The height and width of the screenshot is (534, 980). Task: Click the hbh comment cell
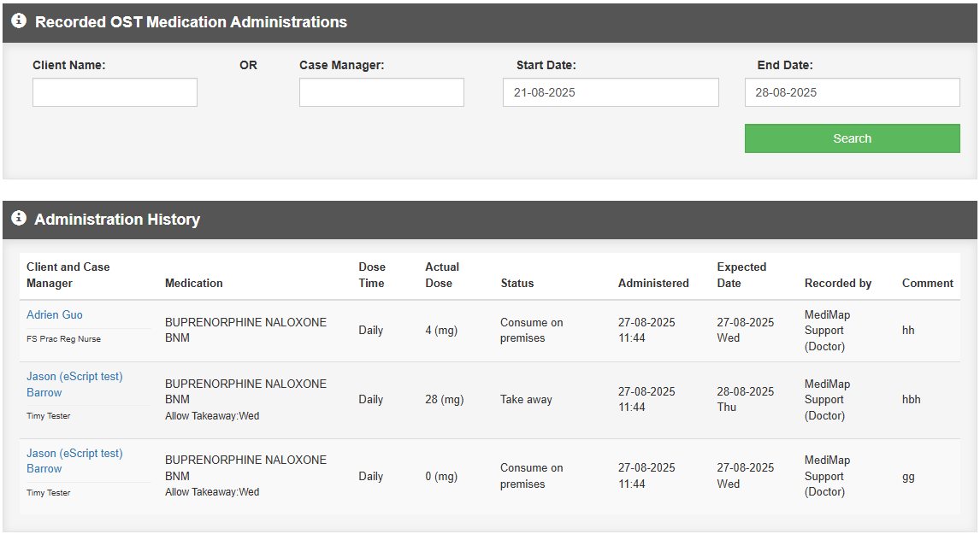coord(912,400)
